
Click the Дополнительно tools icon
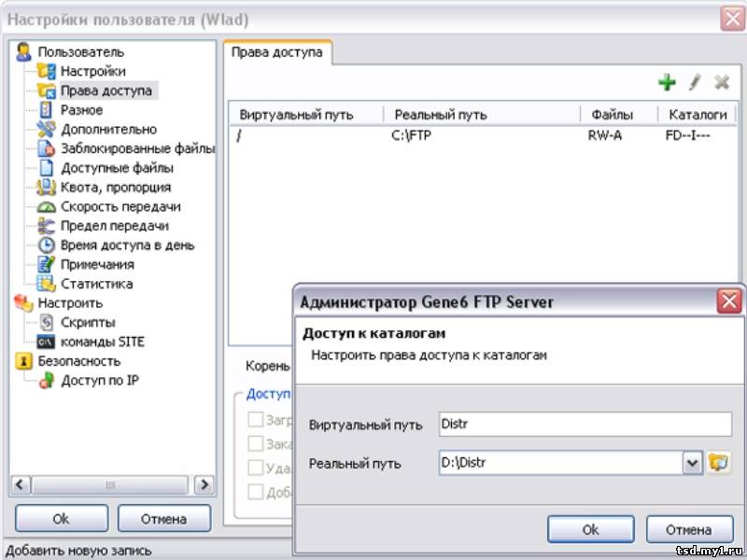point(46,129)
